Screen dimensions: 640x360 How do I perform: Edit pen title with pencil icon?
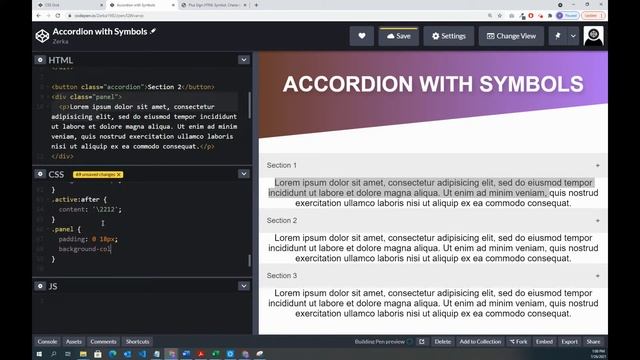153,31
